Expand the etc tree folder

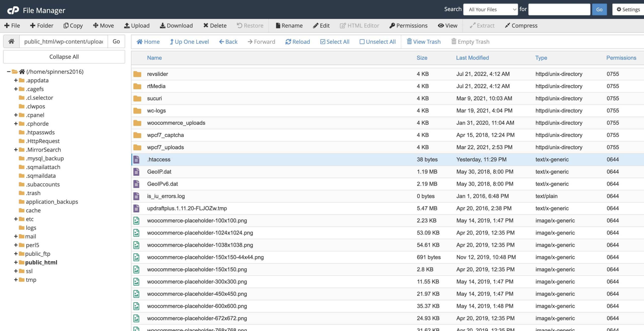click(16, 219)
